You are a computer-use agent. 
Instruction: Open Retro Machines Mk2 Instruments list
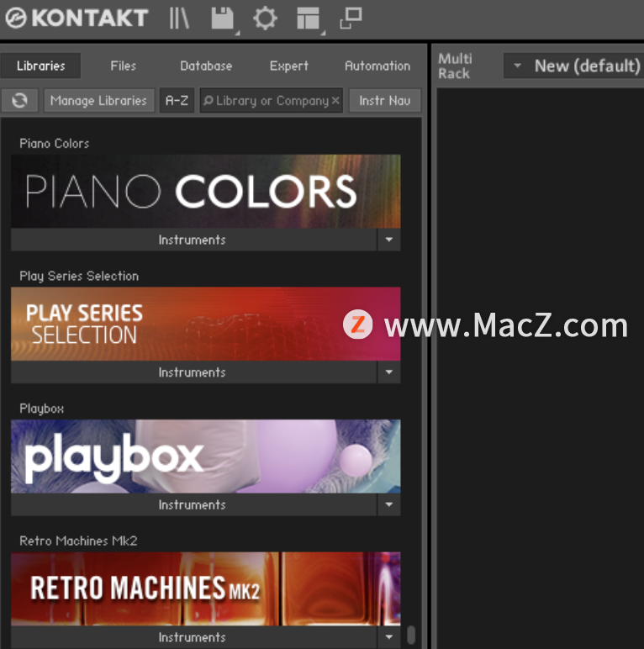pyautogui.click(x=193, y=637)
